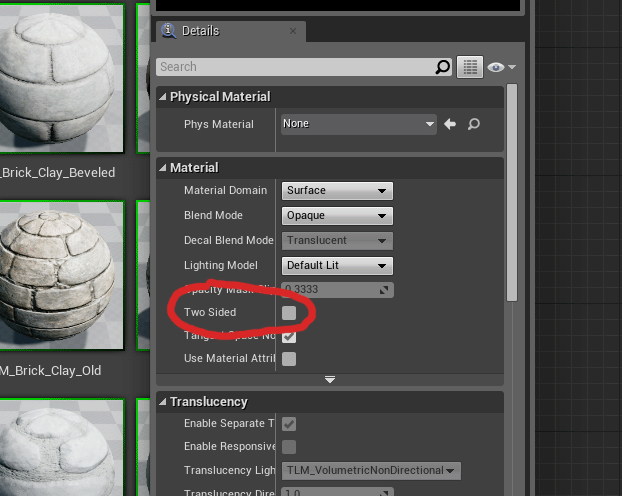
Task: Click the Phys Material label
Action: (x=219, y=124)
